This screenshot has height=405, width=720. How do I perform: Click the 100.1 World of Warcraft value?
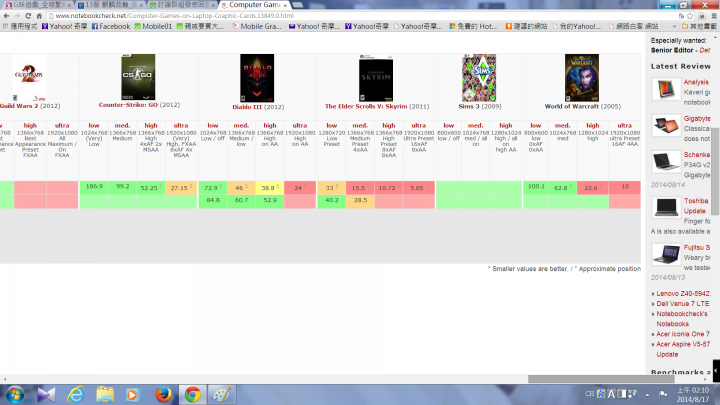[536, 187]
